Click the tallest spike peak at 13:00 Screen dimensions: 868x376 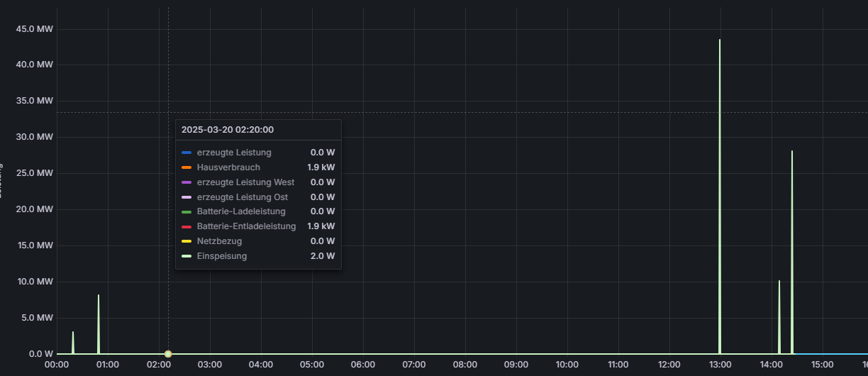(x=720, y=40)
